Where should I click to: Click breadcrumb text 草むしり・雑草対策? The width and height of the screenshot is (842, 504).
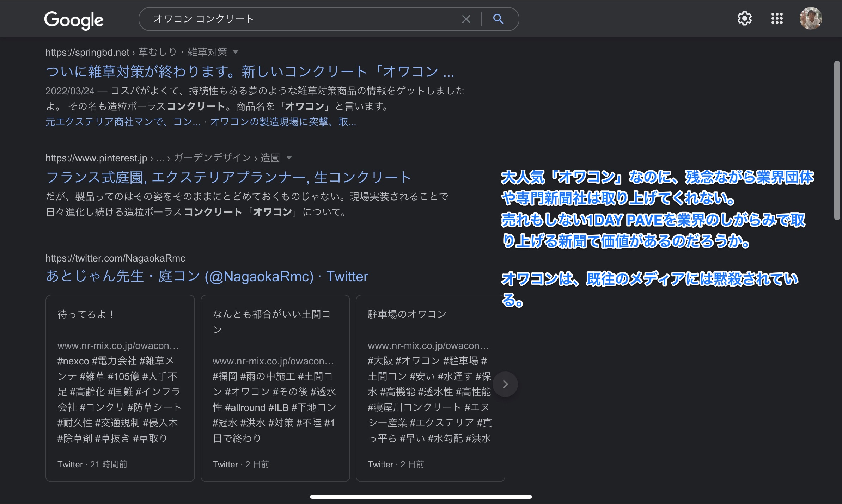pos(183,52)
